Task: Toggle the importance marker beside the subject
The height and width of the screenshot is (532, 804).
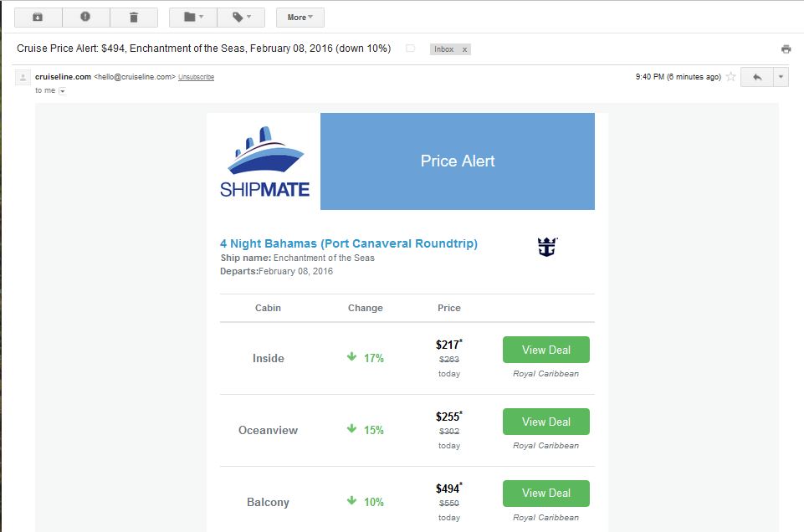Action: tap(410, 49)
